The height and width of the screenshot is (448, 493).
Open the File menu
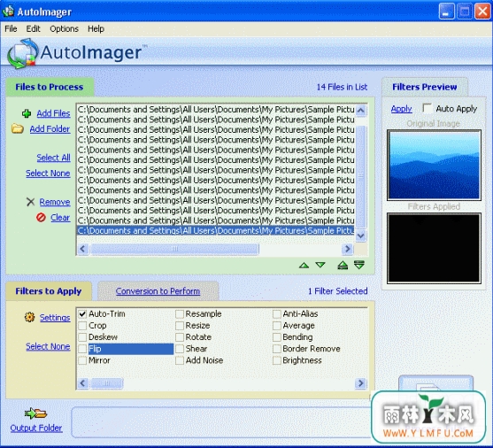coord(11,28)
